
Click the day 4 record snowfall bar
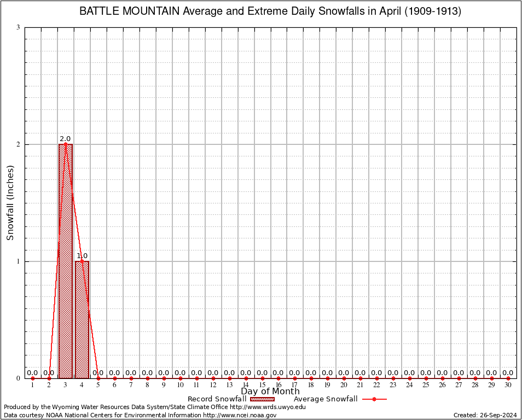(82, 319)
